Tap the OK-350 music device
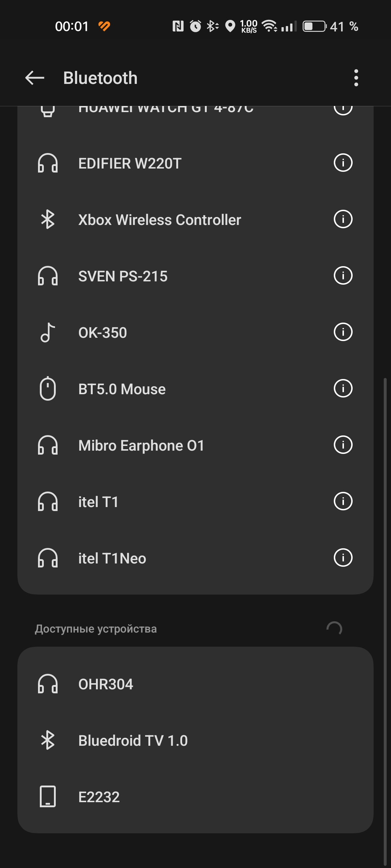The width and height of the screenshot is (391, 868). coord(174,332)
